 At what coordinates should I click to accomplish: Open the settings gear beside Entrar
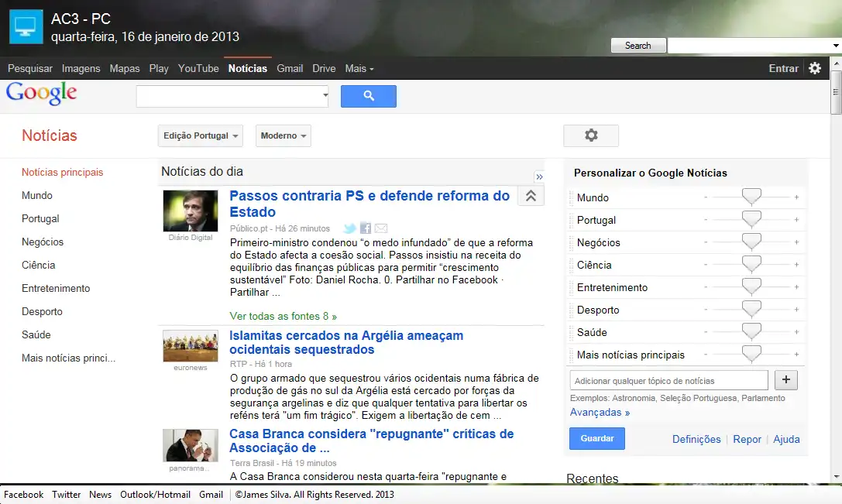pyautogui.click(x=815, y=68)
